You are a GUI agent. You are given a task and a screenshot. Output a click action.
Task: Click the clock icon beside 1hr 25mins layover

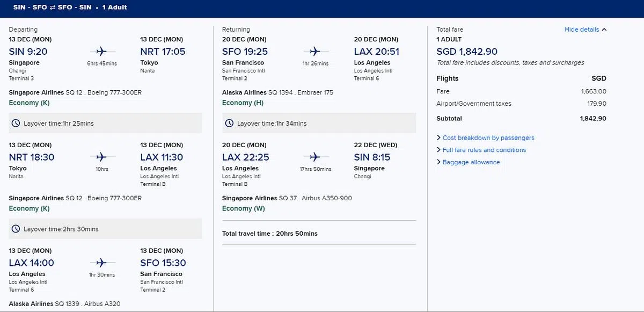pyautogui.click(x=17, y=124)
